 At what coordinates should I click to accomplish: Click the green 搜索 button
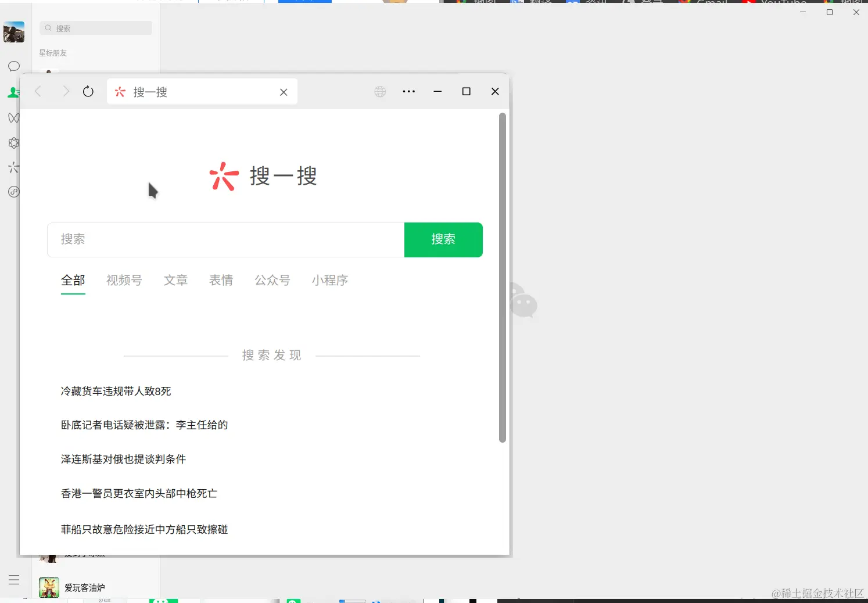443,239
